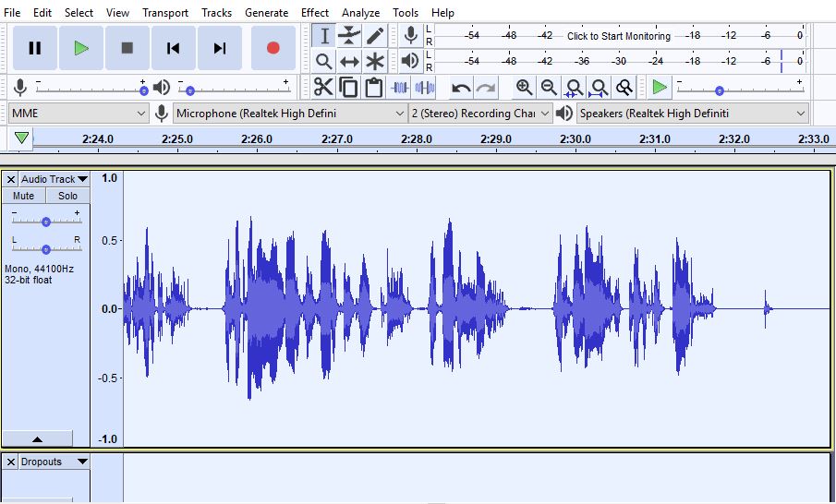836x504 pixels.
Task: Click the Trim Audio icon
Action: point(400,88)
